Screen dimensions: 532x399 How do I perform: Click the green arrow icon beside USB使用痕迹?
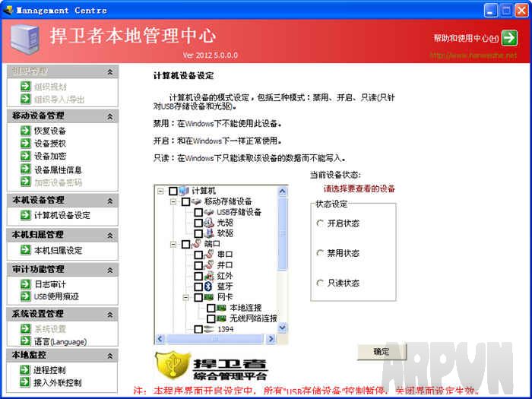(25, 296)
